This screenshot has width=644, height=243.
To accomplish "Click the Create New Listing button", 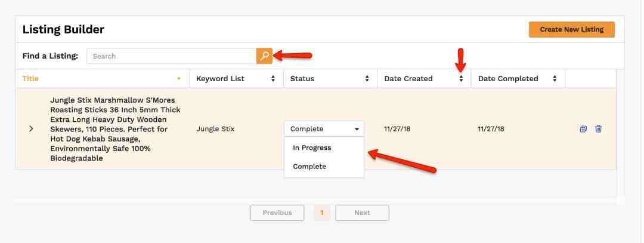I will point(571,29).
